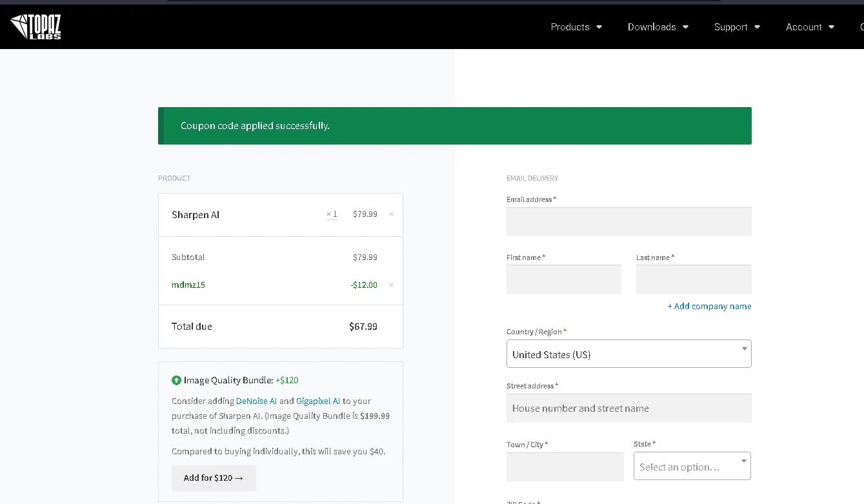Focus the First name field
Viewport: 864px width, 504px height.
click(564, 279)
